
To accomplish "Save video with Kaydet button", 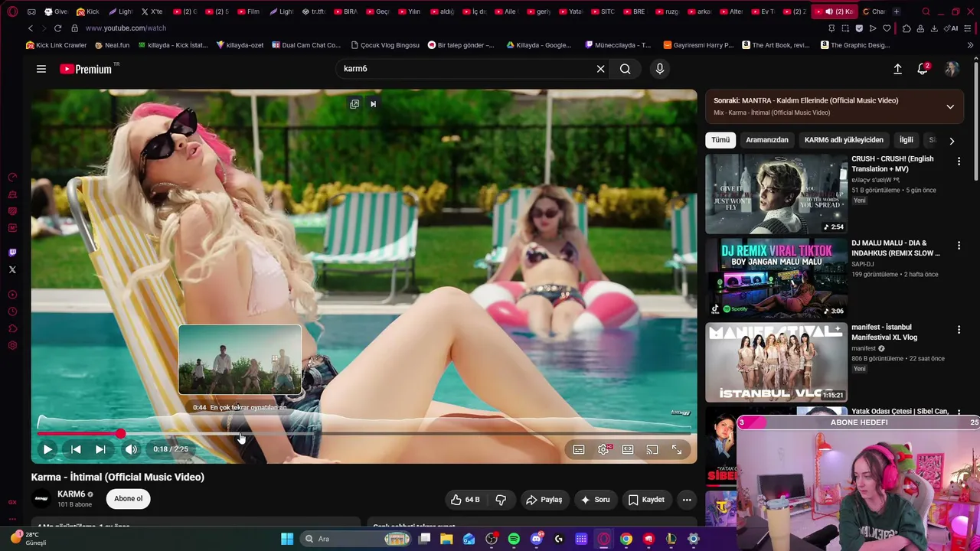I will point(646,500).
